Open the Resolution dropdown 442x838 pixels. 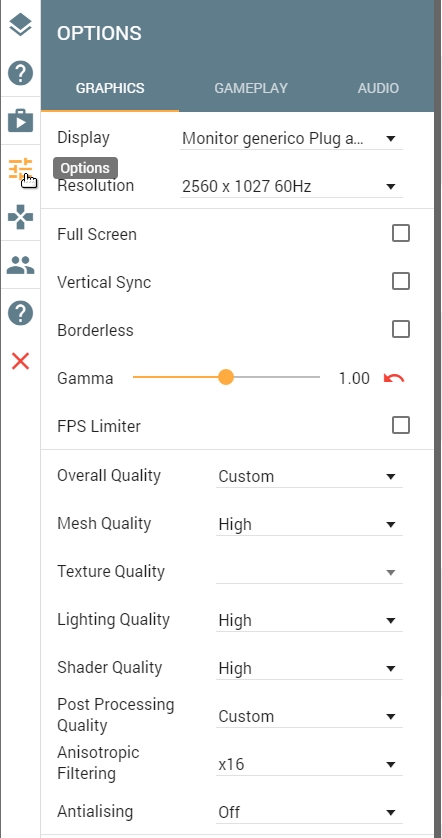click(291, 187)
